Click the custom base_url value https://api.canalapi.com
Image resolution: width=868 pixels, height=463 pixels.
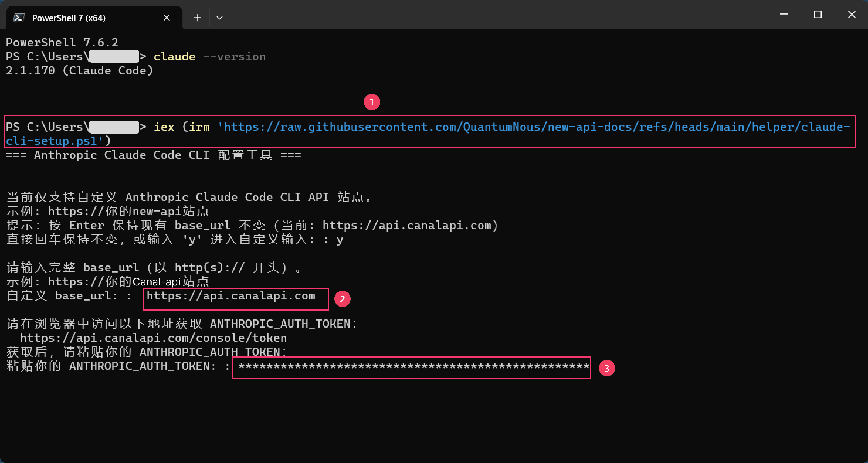coord(231,296)
